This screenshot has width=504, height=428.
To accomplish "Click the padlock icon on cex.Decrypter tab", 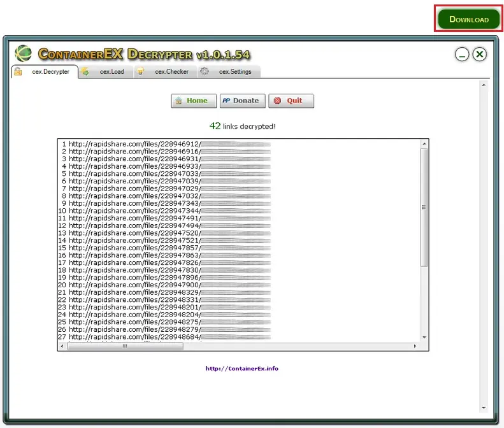I will tap(18, 71).
